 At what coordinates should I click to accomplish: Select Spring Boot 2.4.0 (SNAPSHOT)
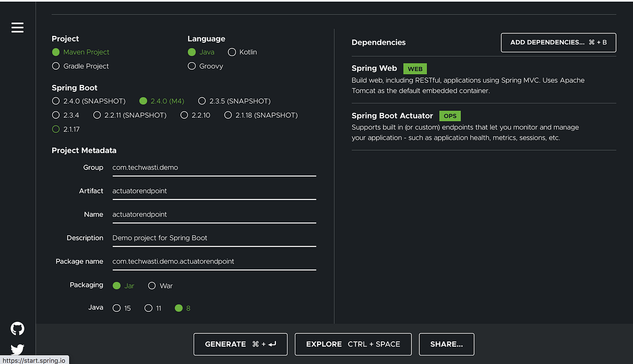(x=56, y=101)
